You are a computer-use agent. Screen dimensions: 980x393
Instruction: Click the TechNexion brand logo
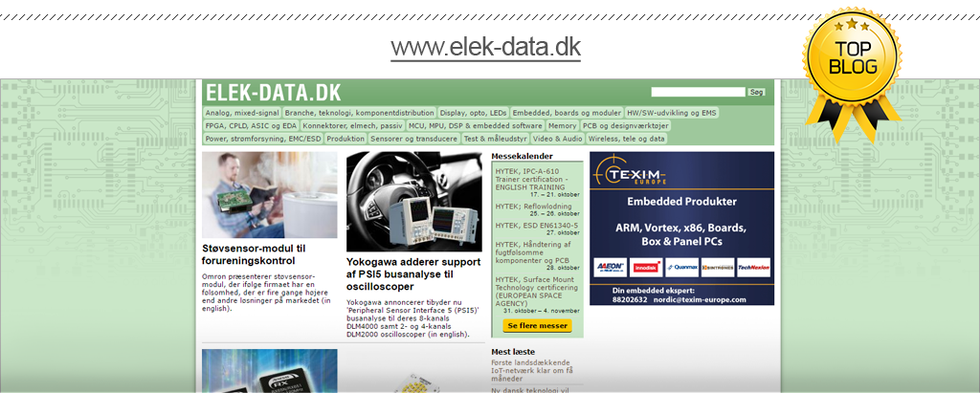tap(752, 268)
